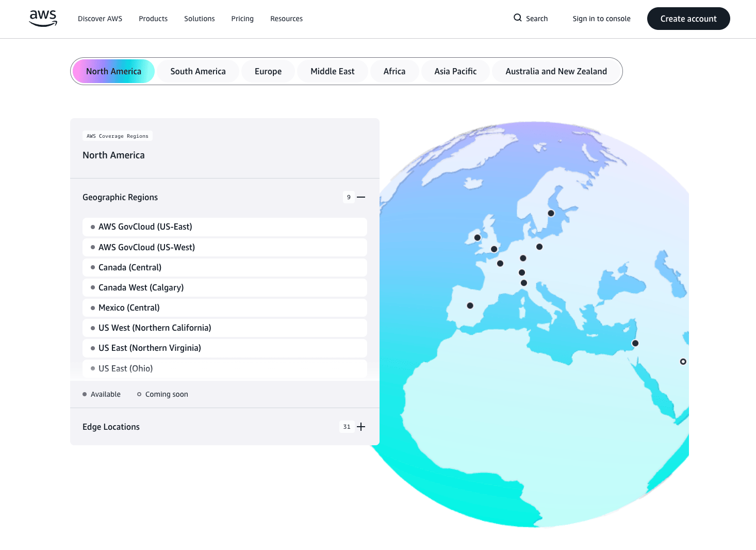Switch to the Asia Pacific tab
Screen dimensions: 756x550
click(x=455, y=71)
